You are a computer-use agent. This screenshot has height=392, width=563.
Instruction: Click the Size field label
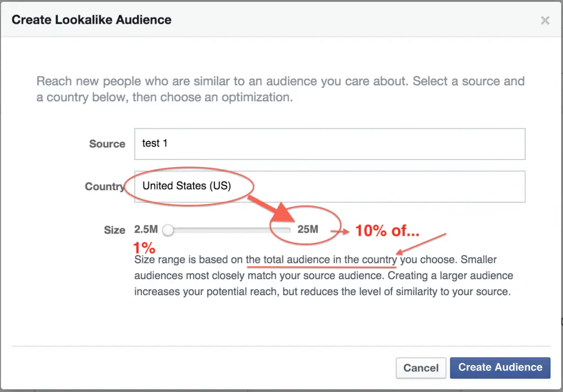click(x=114, y=230)
